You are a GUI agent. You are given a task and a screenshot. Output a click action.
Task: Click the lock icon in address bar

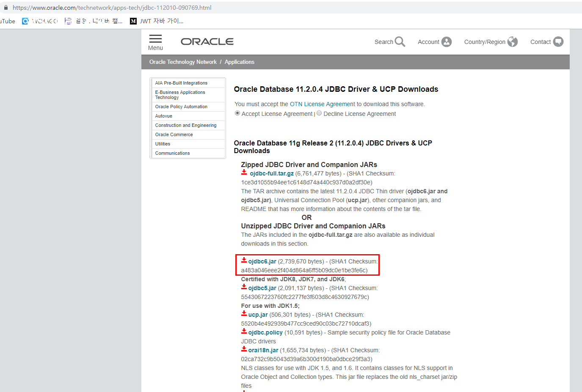tap(6, 8)
